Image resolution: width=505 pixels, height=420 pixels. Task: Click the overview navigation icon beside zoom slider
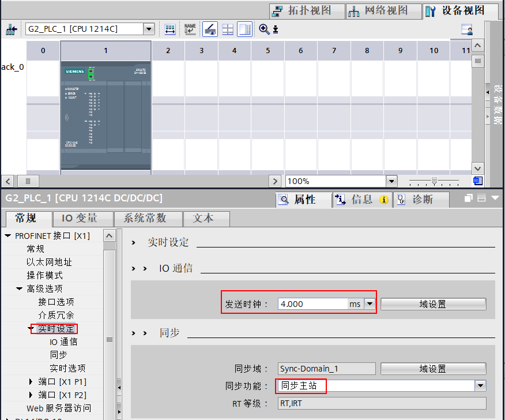pos(478,181)
